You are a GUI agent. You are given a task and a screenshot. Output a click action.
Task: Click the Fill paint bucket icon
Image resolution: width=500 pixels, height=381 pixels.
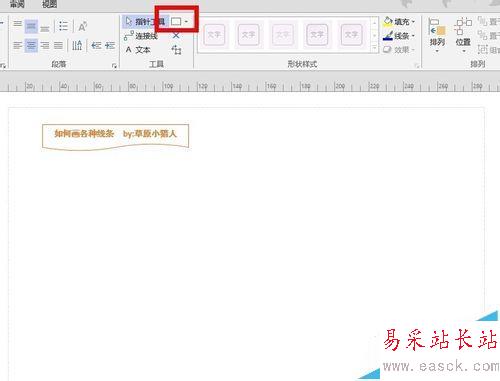[x=387, y=22]
